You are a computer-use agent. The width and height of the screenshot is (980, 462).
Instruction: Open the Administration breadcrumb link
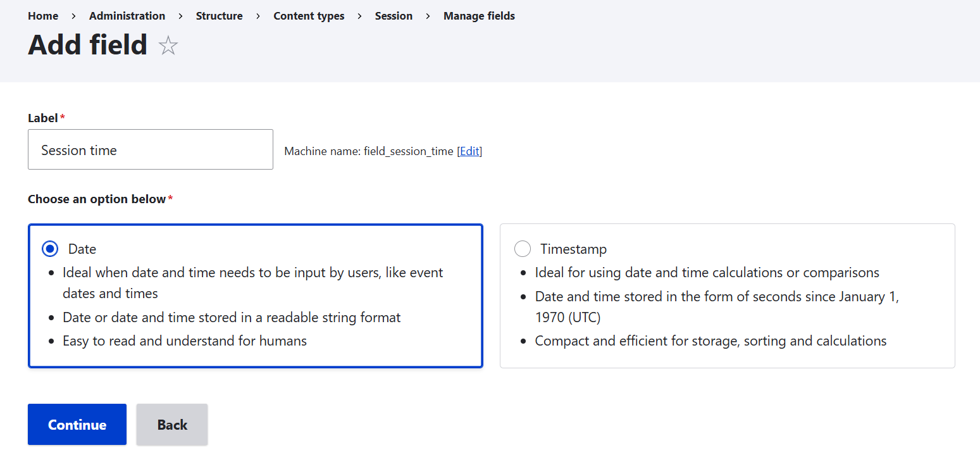tap(127, 15)
